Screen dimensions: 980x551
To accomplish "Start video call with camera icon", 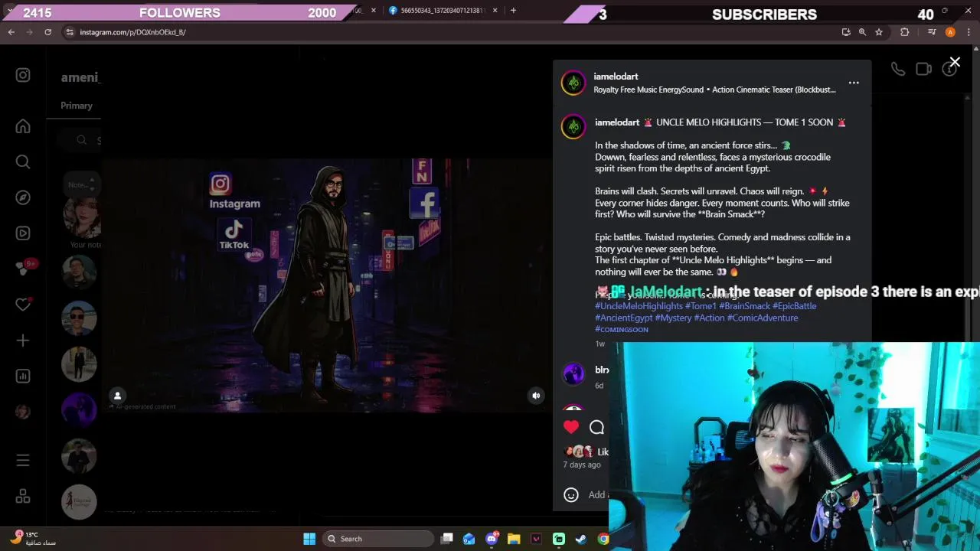I will click(x=923, y=70).
